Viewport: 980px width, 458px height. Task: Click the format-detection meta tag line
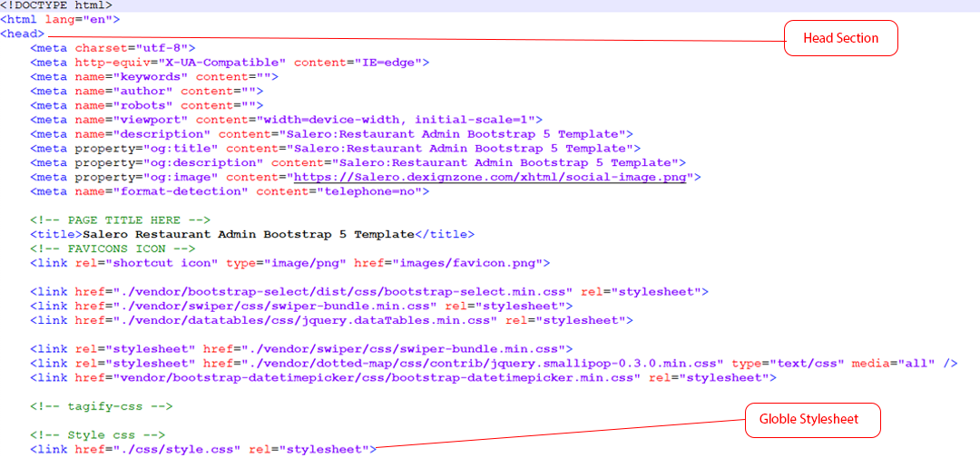[229, 191]
